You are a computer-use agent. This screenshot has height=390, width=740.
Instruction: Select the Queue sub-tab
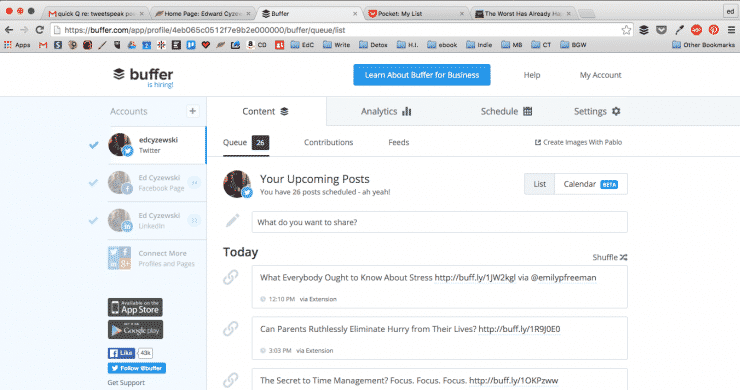pos(246,143)
